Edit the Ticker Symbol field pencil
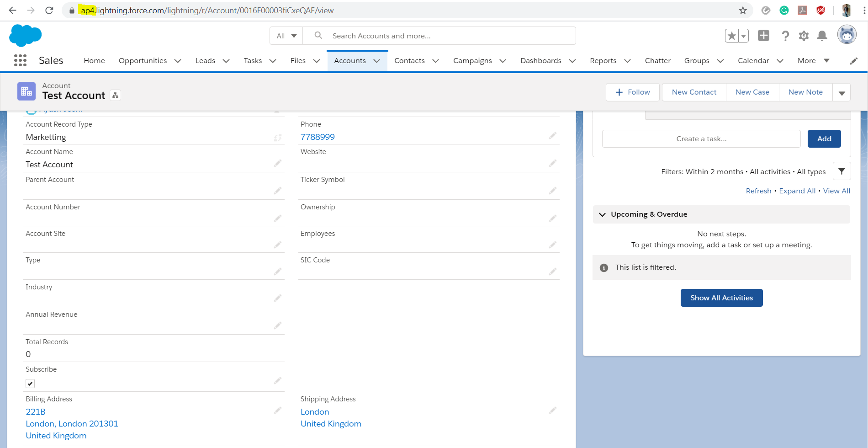Image resolution: width=868 pixels, height=448 pixels. point(553,191)
